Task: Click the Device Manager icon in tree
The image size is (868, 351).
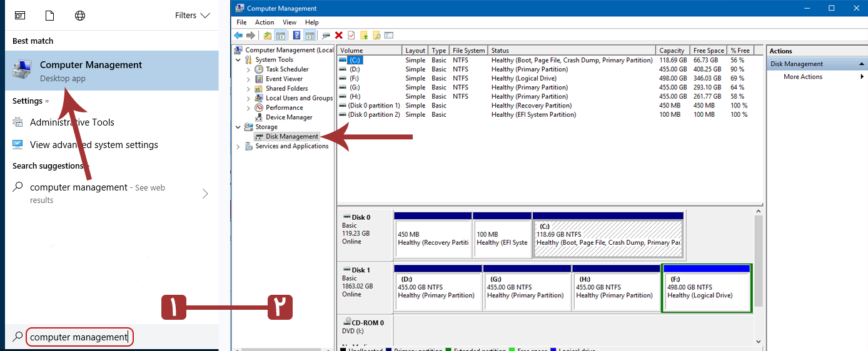Action: click(259, 117)
